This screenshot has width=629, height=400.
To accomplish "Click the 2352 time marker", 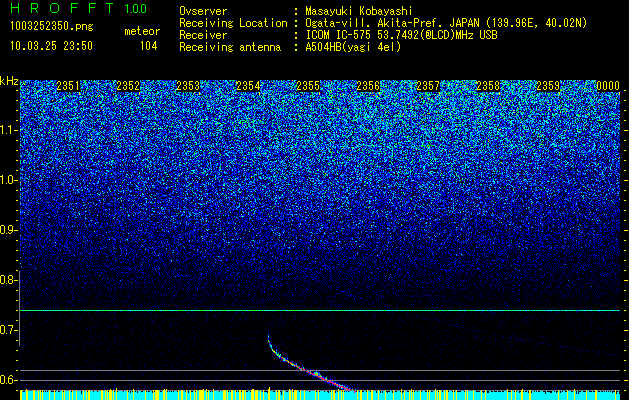I will [x=128, y=86].
